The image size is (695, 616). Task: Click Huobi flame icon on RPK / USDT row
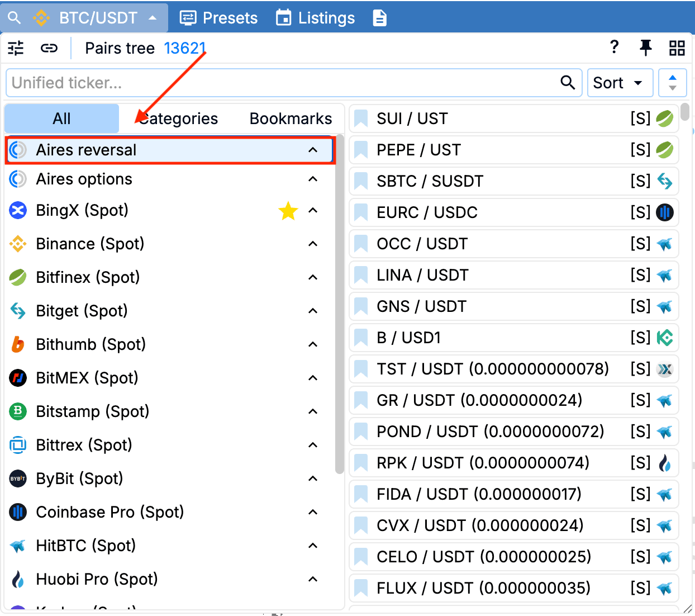(x=665, y=463)
